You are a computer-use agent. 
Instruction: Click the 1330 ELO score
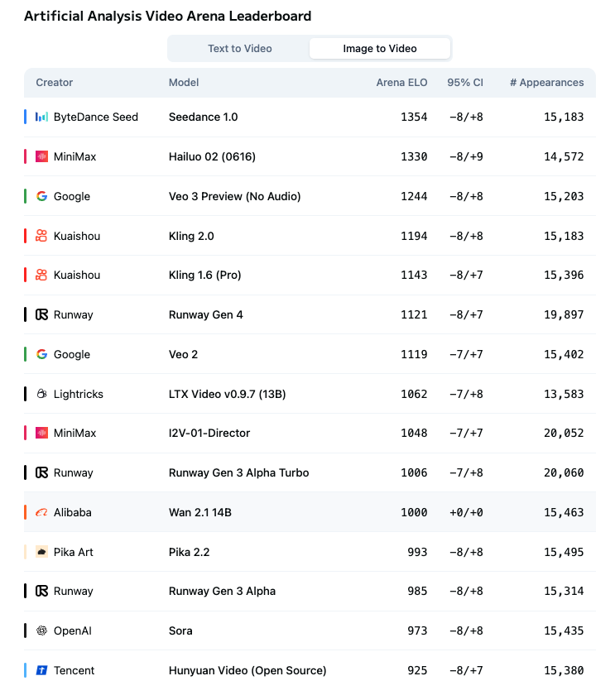[x=414, y=156]
